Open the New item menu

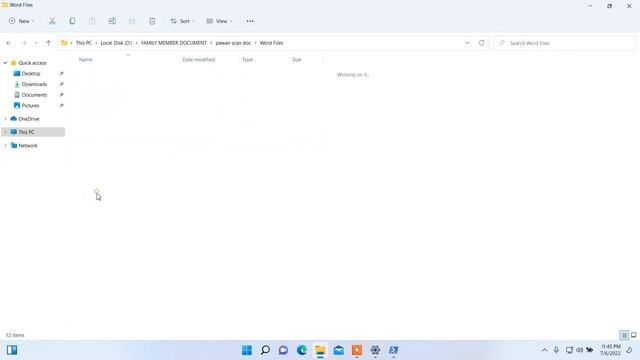(x=22, y=21)
